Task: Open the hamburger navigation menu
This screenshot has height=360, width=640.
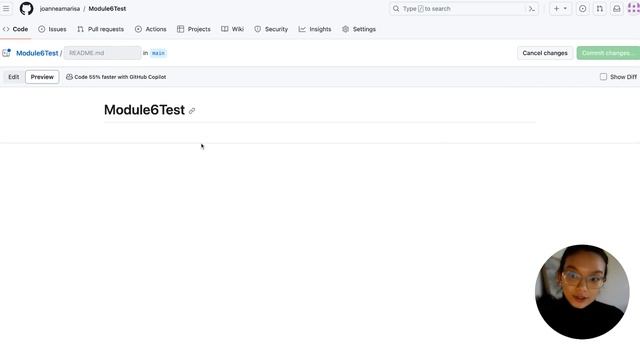Action: [x=6, y=9]
